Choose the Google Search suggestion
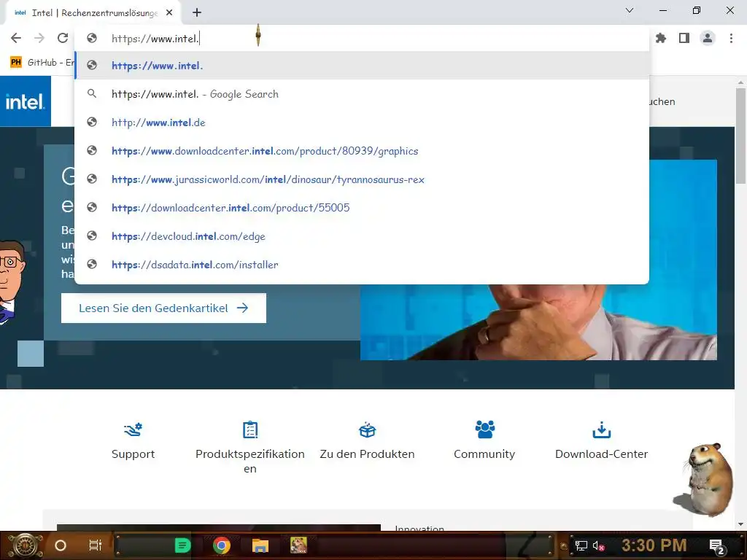Screen dimensions: 747x560 (x=362, y=94)
